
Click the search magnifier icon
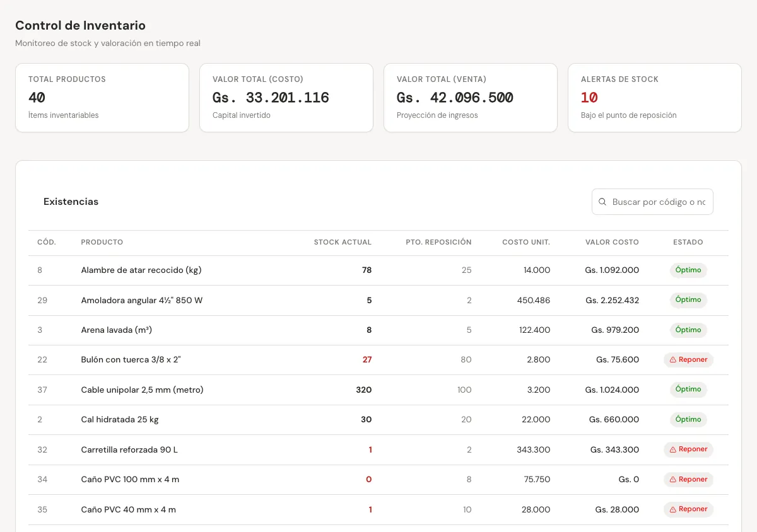point(602,202)
